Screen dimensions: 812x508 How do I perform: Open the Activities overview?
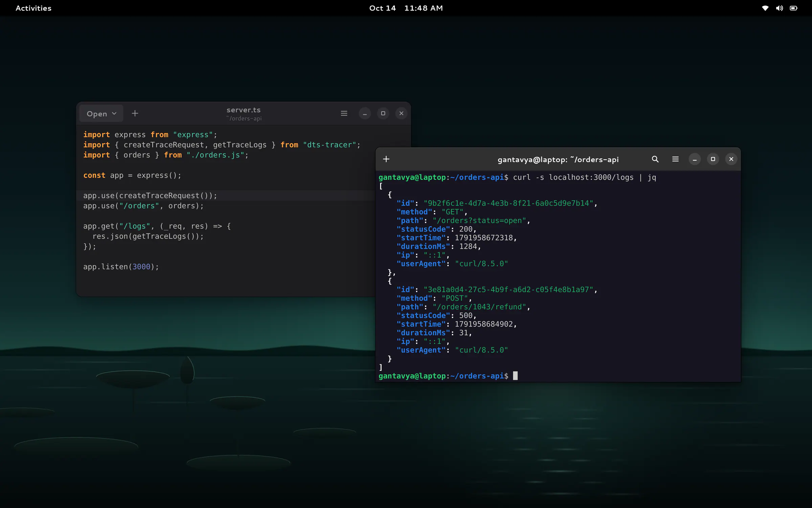point(33,8)
